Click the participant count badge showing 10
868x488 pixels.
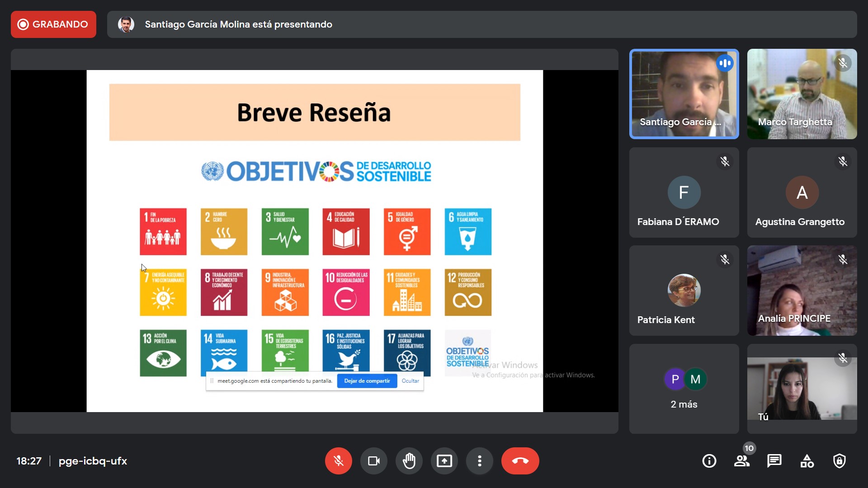749,448
